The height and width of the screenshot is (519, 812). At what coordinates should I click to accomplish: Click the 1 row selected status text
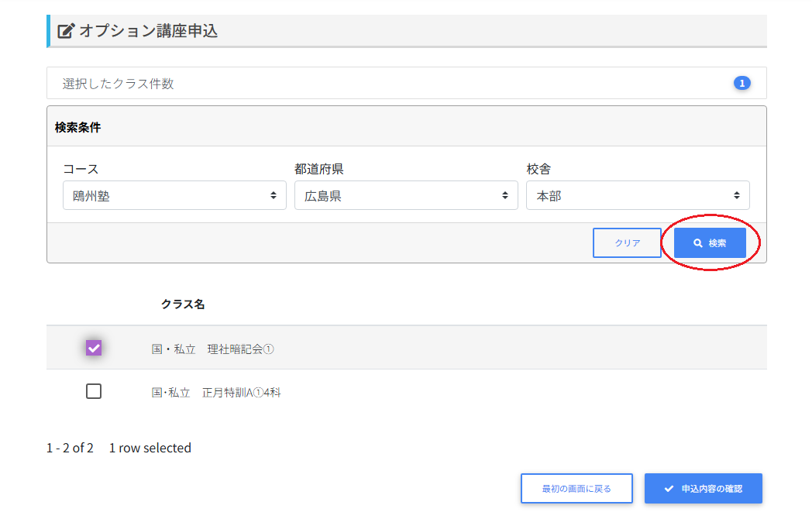click(150, 448)
